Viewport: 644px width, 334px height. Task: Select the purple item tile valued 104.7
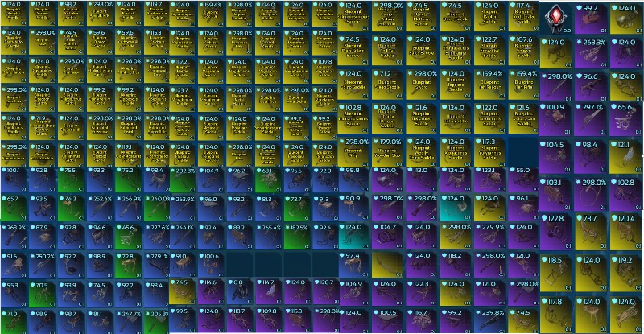[x=387, y=237]
